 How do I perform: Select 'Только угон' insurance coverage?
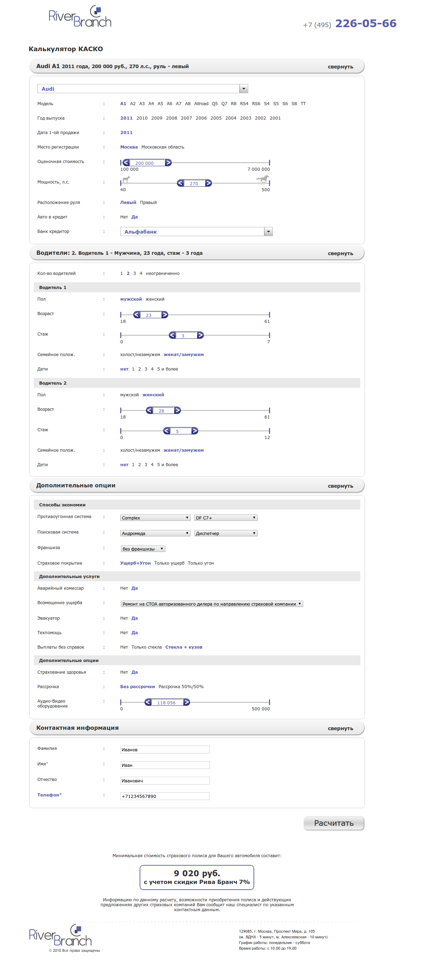pos(200,563)
